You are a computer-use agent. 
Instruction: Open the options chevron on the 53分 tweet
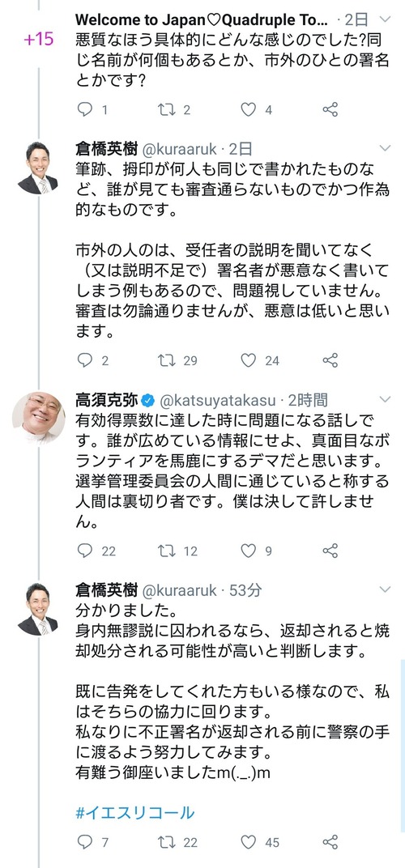(385, 589)
